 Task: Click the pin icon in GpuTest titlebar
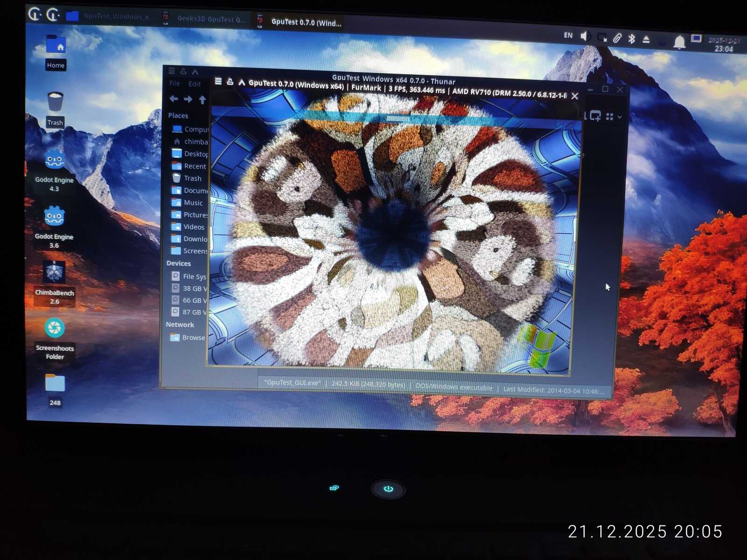coord(230,81)
